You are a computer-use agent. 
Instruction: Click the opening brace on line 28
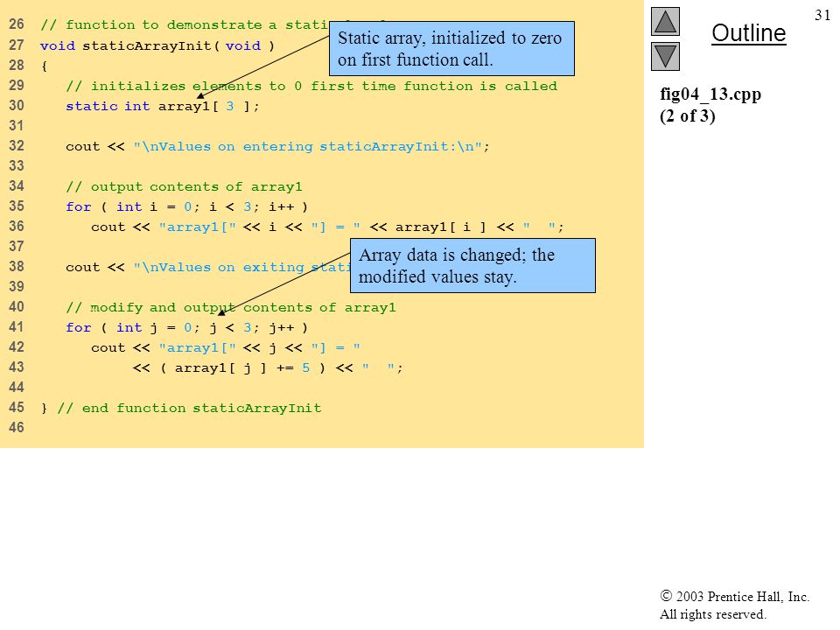click(x=44, y=66)
